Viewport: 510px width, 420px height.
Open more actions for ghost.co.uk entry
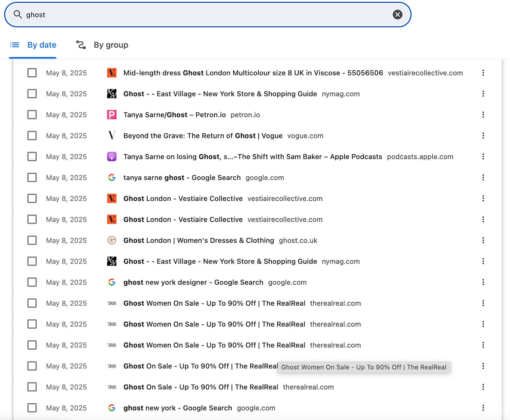483,240
